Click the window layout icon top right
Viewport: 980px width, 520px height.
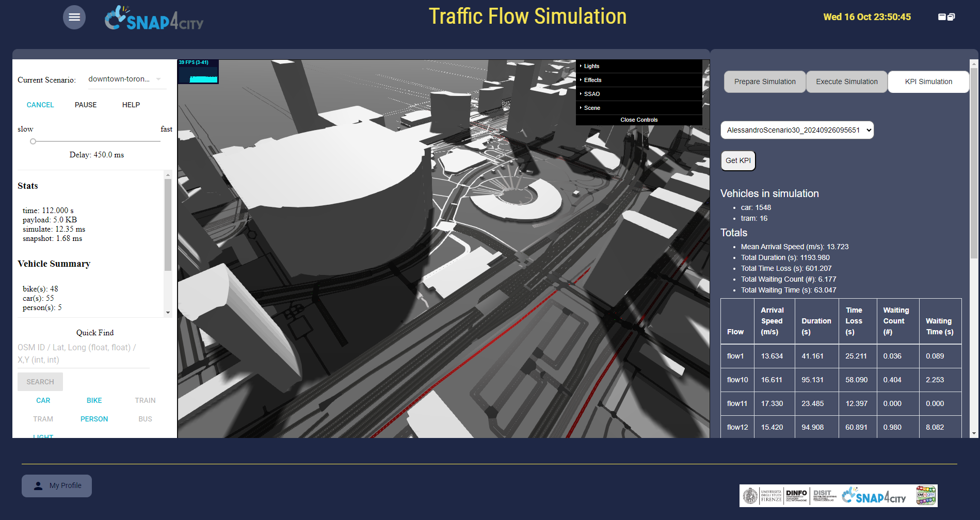pyautogui.click(x=946, y=17)
